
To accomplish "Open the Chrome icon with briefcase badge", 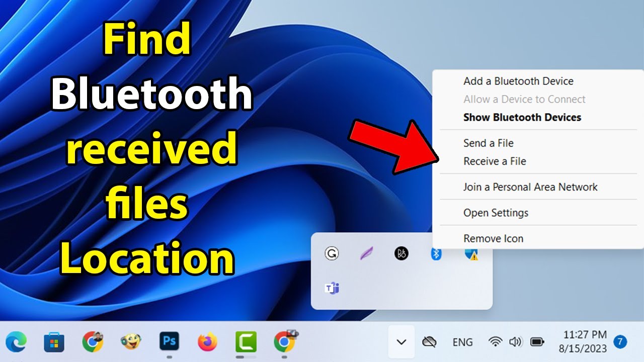I will (x=285, y=341).
